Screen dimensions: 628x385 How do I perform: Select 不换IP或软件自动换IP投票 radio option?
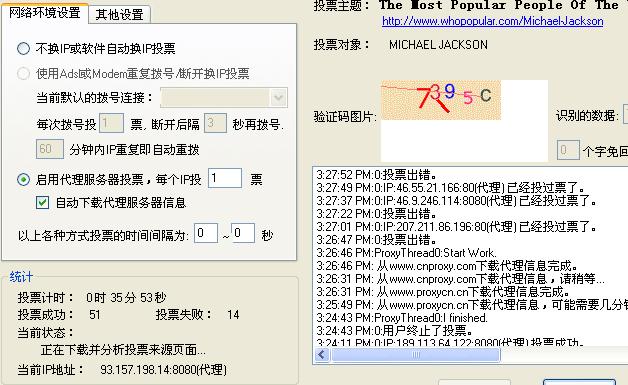point(23,48)
